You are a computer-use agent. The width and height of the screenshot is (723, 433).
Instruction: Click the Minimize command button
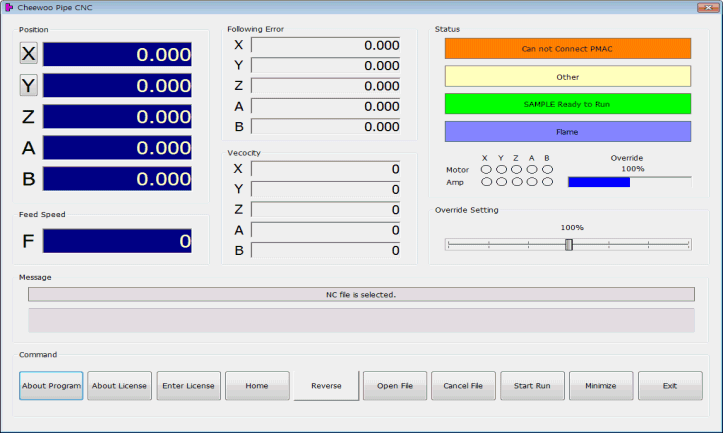click(x=601, y=386)
